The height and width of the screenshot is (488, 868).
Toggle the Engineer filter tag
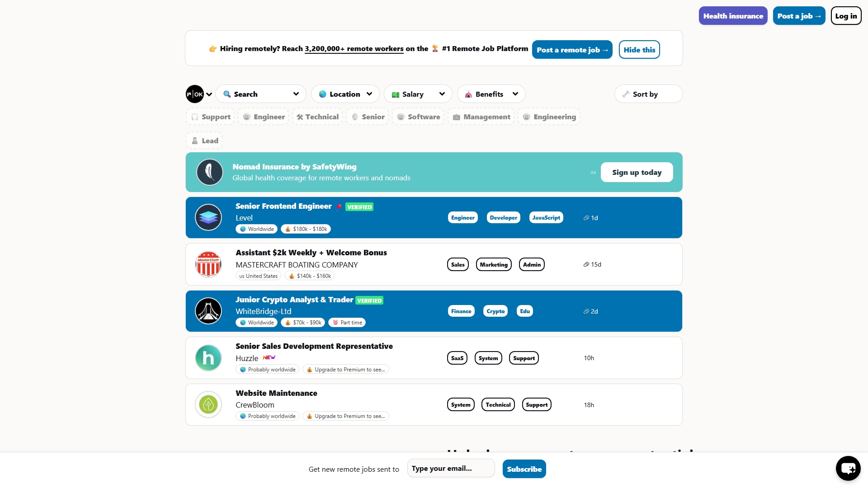[264, 117]
